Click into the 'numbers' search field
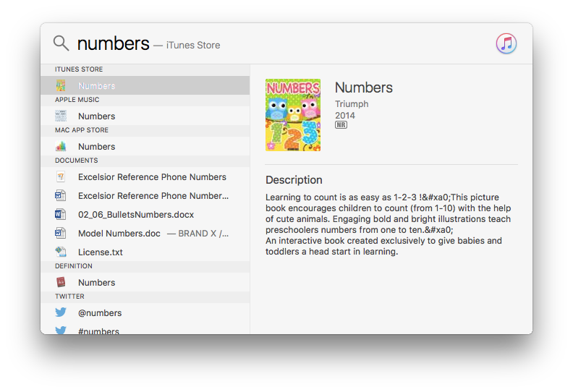The width and height of the screenshot is (573, 392). (x=114, y=43)
